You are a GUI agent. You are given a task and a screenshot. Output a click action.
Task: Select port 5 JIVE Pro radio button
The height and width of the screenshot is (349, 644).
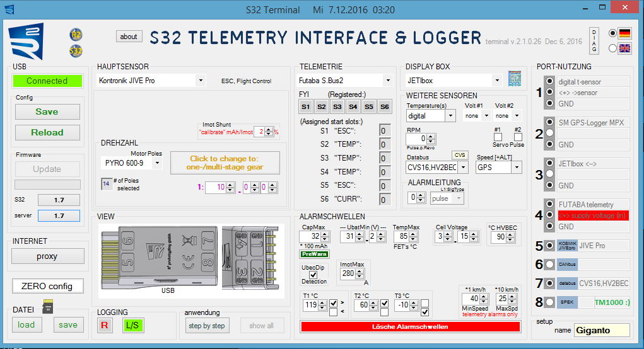point(549,246)
